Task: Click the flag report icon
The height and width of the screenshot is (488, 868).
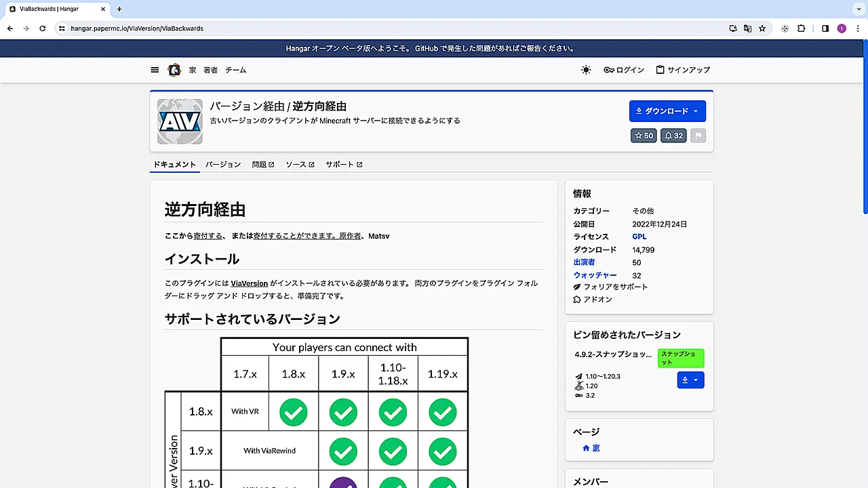Action: [698, 136]
